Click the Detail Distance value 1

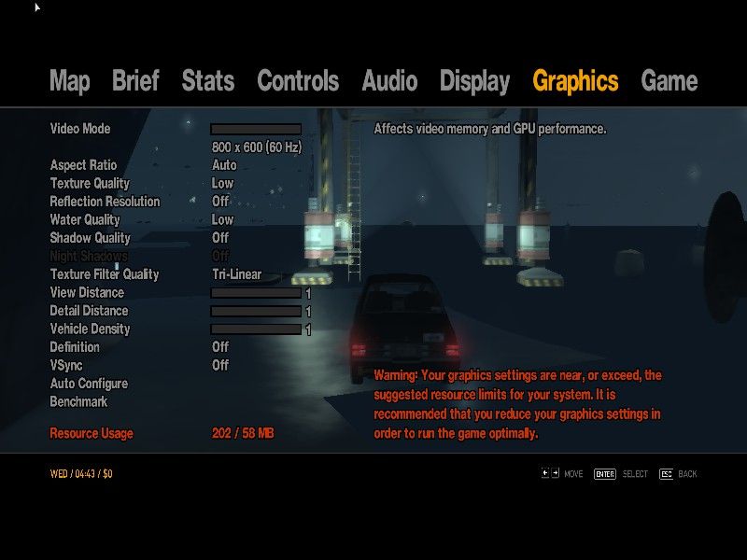(x=308, y=312)
